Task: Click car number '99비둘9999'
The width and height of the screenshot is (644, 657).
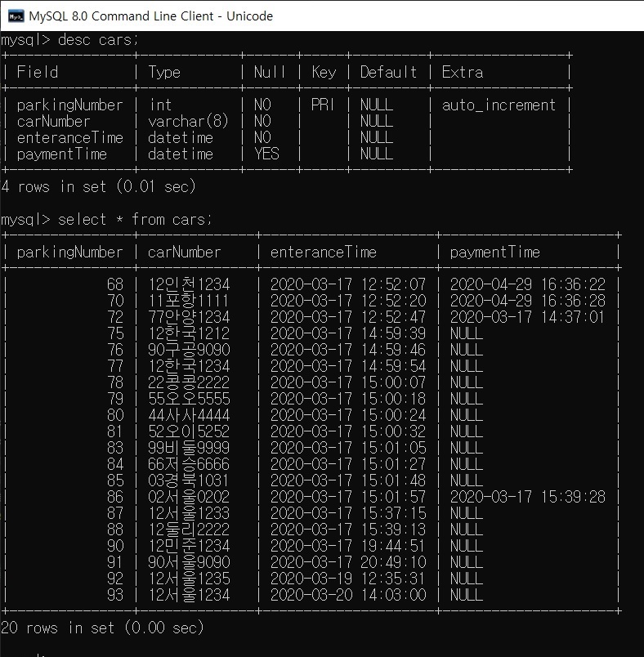Action: (x=189, y=448)
